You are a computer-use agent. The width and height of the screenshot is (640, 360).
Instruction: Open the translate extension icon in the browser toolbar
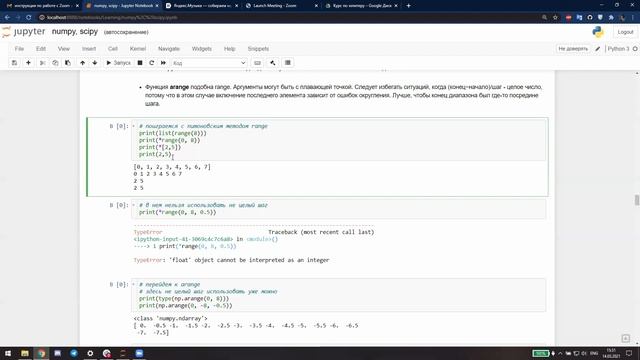(x=579, y=17)
